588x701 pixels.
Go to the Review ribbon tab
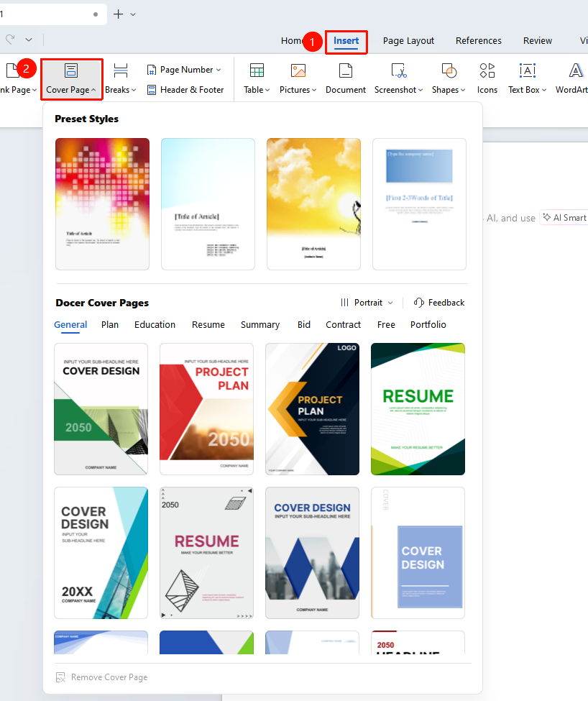click(538, 41)
